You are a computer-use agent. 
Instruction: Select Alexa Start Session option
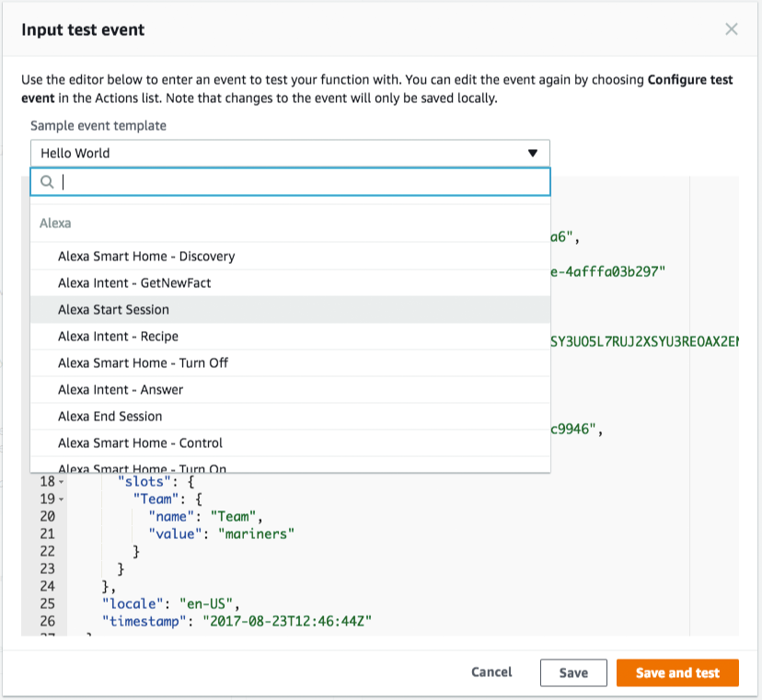114,310
